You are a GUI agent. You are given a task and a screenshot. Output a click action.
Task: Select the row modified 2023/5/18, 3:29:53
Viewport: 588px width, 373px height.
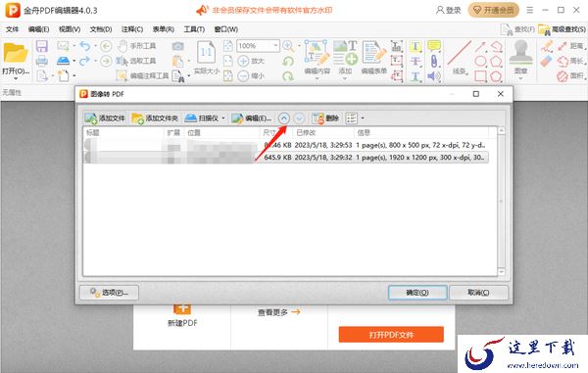click(286, 145)
